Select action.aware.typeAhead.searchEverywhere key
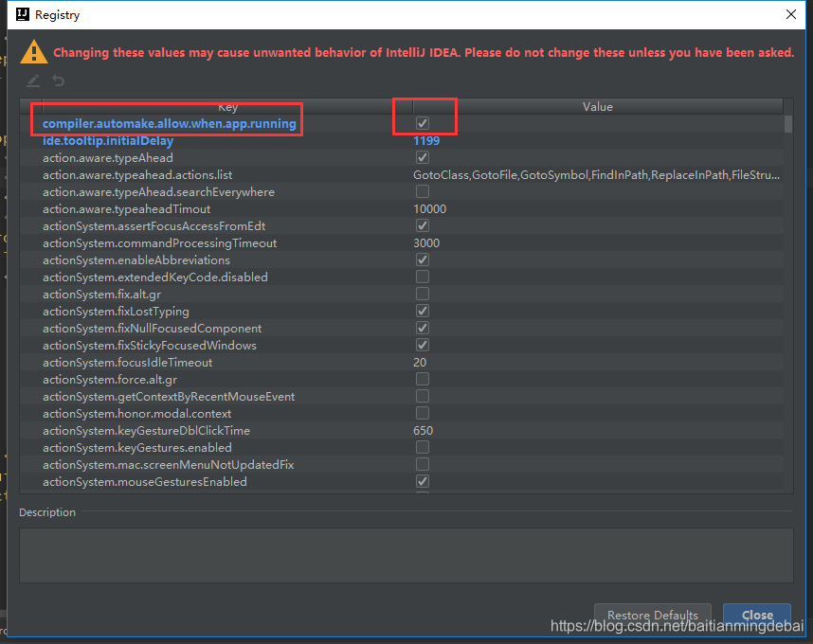Viewport: 813px width, 644px height. click(x=158, y=191)
